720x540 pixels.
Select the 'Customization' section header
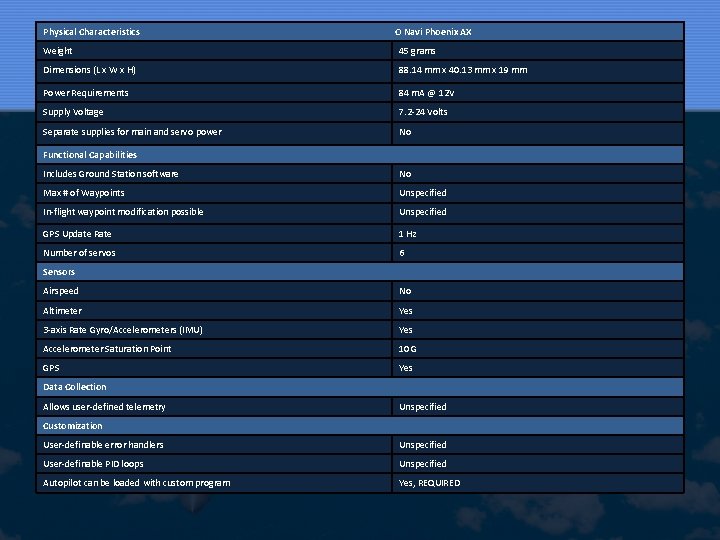[x=72, y=426]
